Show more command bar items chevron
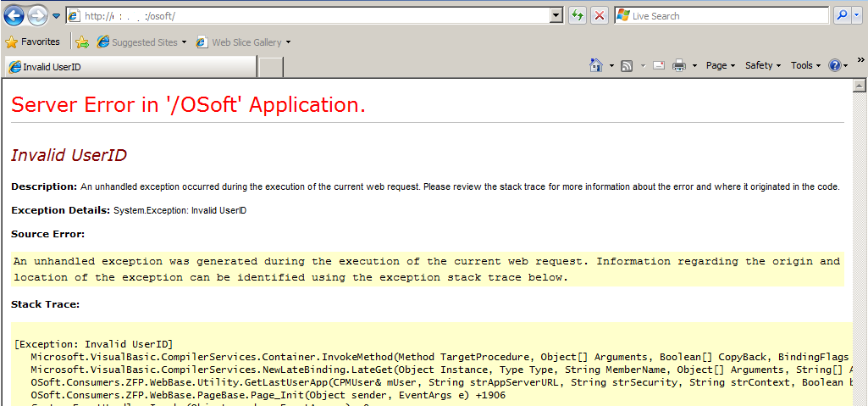Viewport: 868px width, 406px height. coord(861,60)
